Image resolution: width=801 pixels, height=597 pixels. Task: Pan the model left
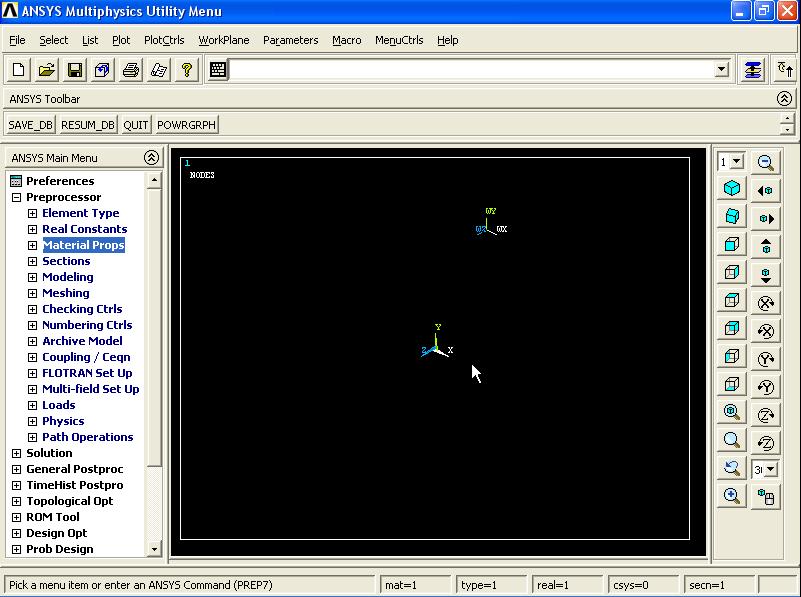coord(765,191)
